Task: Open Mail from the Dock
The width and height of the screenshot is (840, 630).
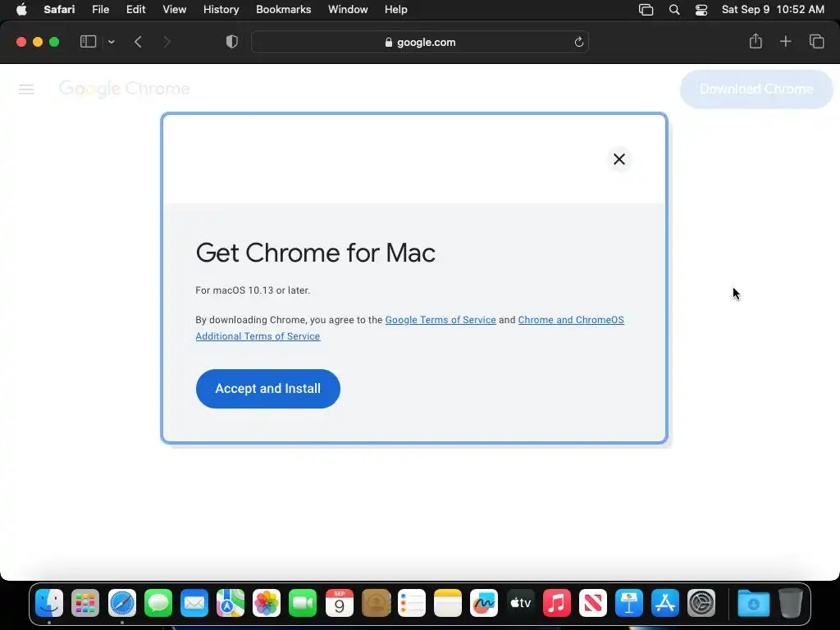Action: tap(194, 603)
